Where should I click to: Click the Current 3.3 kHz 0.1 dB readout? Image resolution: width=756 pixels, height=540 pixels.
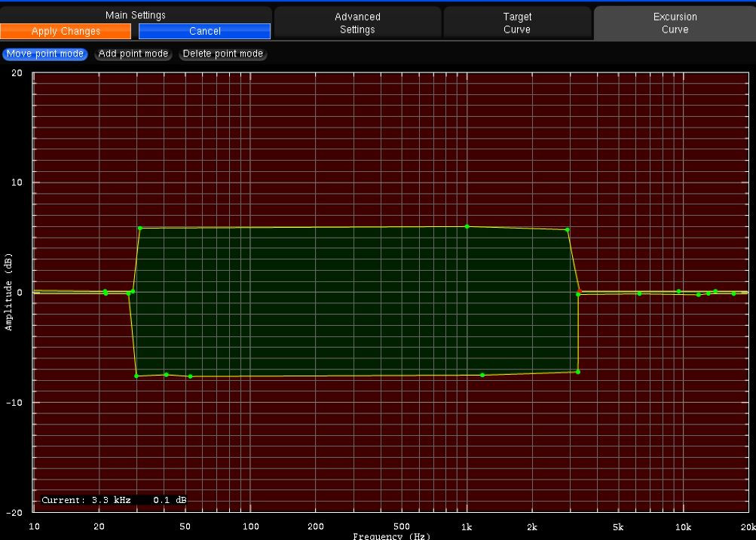click(114, 500)
